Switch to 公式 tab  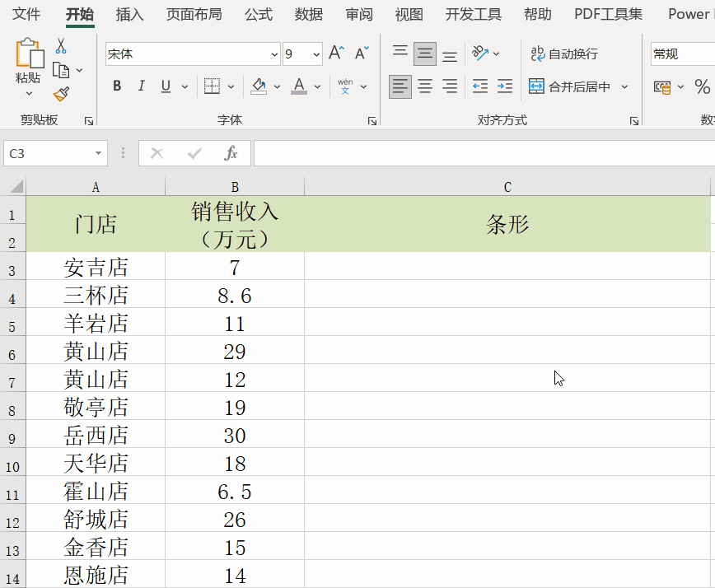click(259, 14)
